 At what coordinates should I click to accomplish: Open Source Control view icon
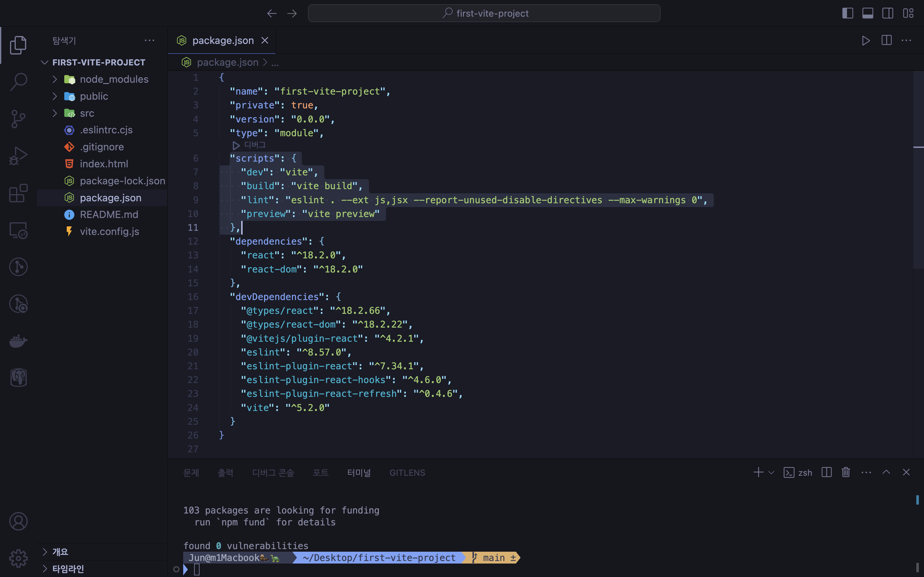point(18,119)
